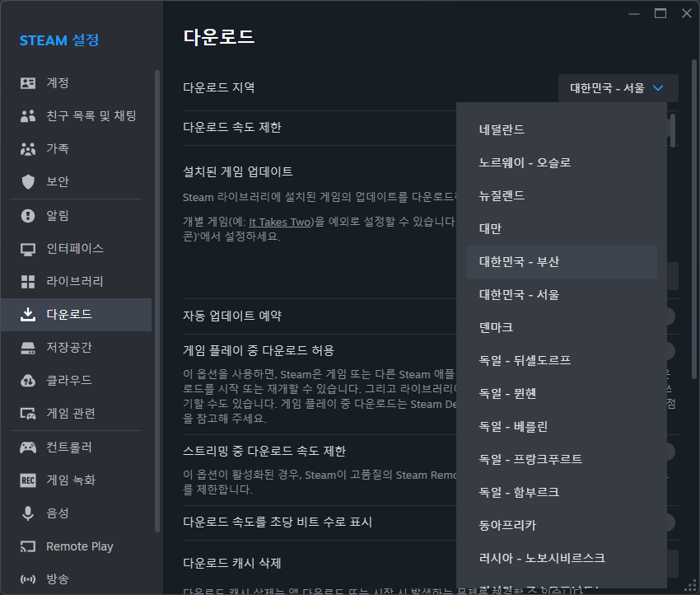This screenshot has width=700, height=595.
Task: Select 독일 - 베를린 region option
Action: [x=561, y=427]
